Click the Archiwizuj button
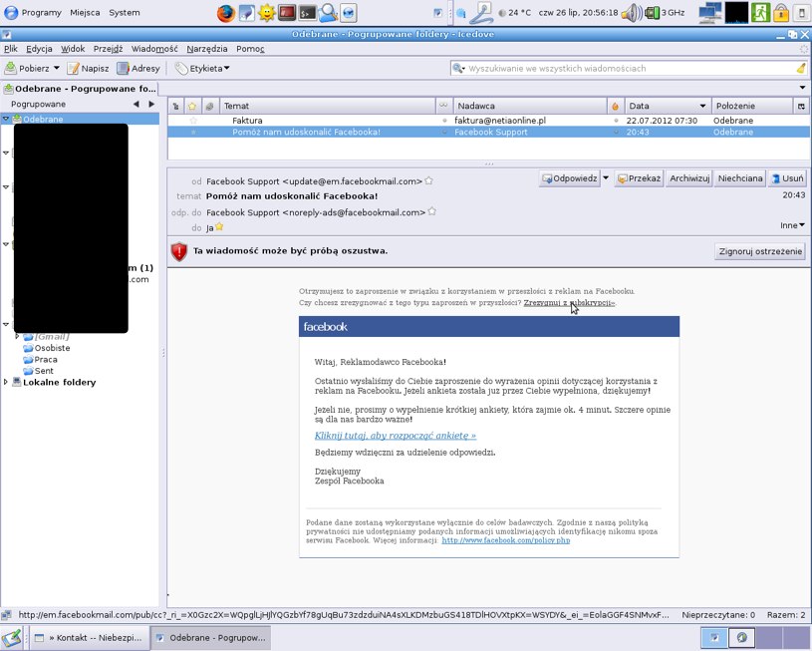 [x=689, y=178]
